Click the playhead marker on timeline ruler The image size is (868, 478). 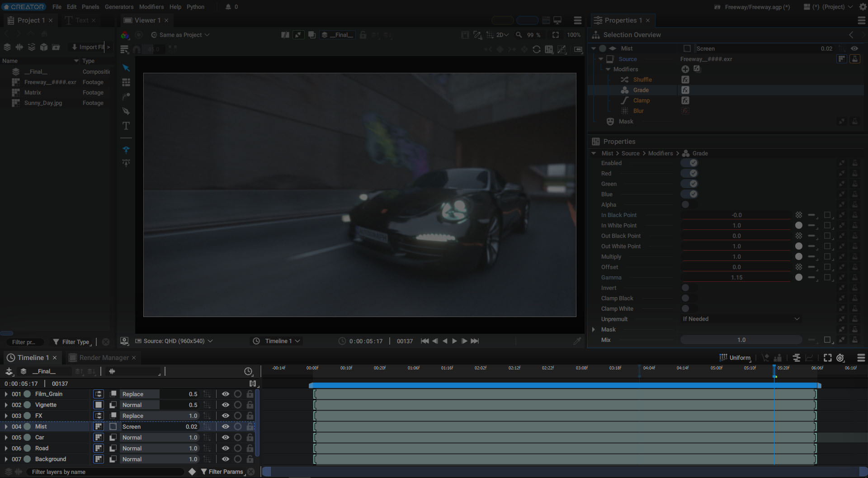coord(774,372)
